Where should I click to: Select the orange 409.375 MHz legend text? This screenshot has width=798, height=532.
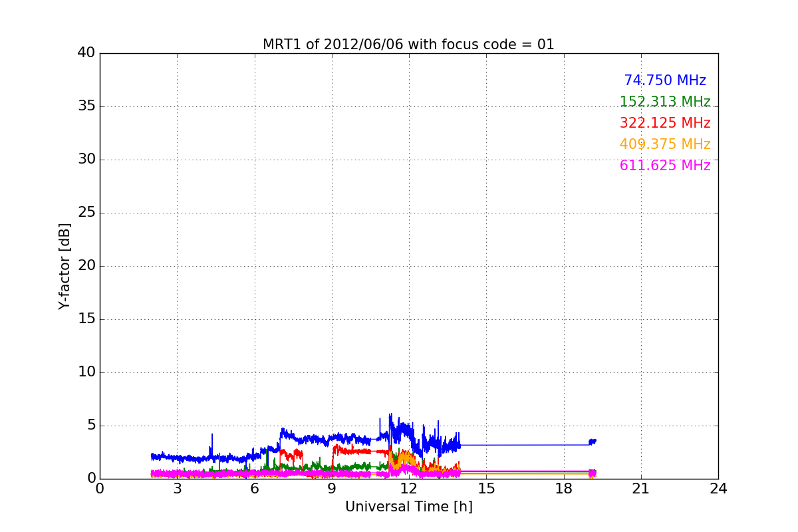coord(665,144)
